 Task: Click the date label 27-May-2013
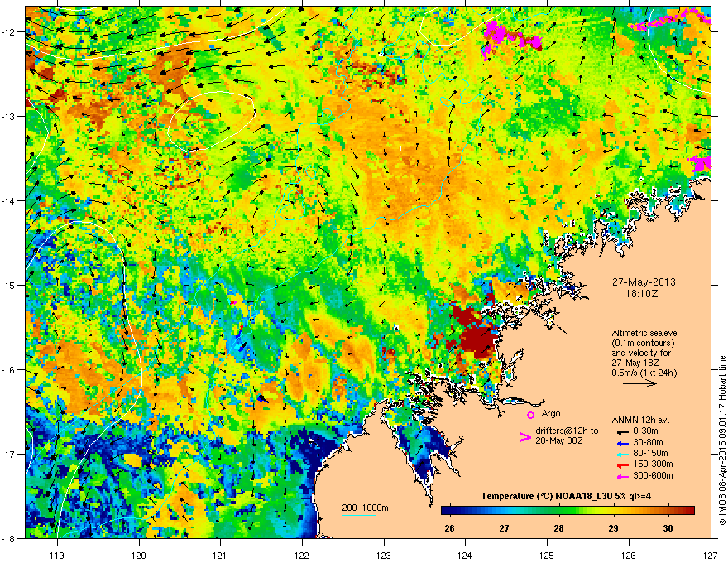(x=644, y=282)
